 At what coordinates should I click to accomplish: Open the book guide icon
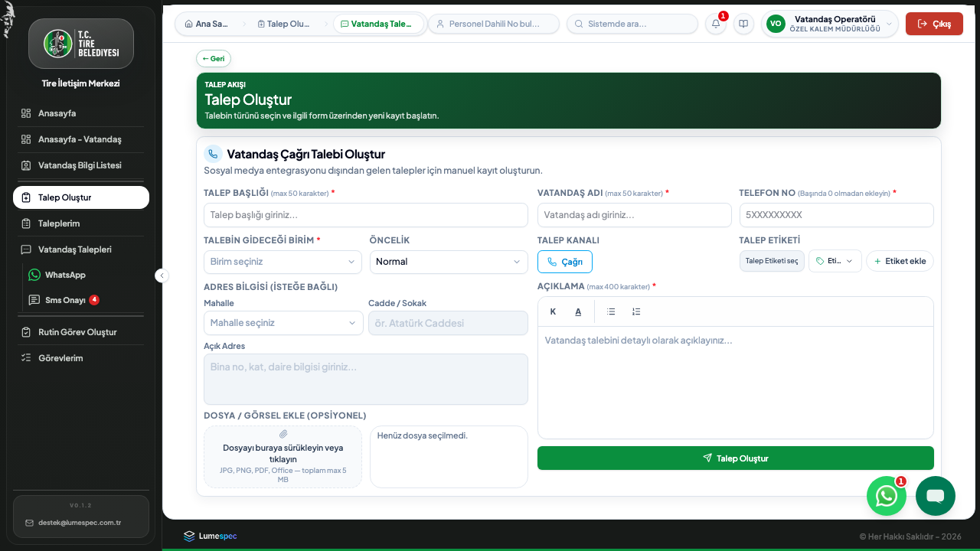pyautogui.click(x=743, y=24)
